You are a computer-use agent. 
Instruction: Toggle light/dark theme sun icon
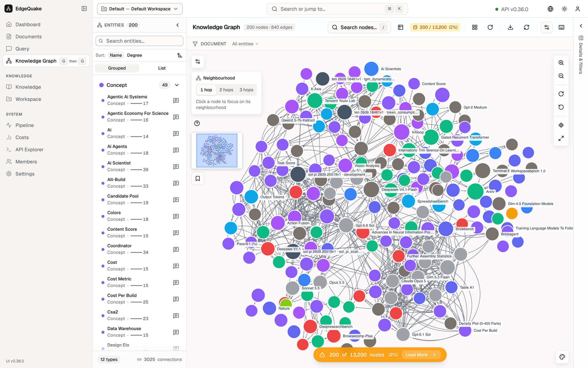coord(564,9)
